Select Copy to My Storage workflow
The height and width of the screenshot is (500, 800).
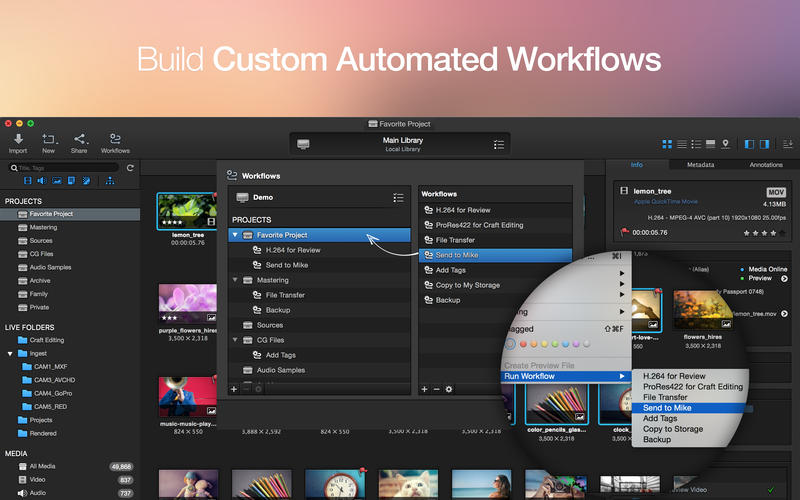coord(466,285)
